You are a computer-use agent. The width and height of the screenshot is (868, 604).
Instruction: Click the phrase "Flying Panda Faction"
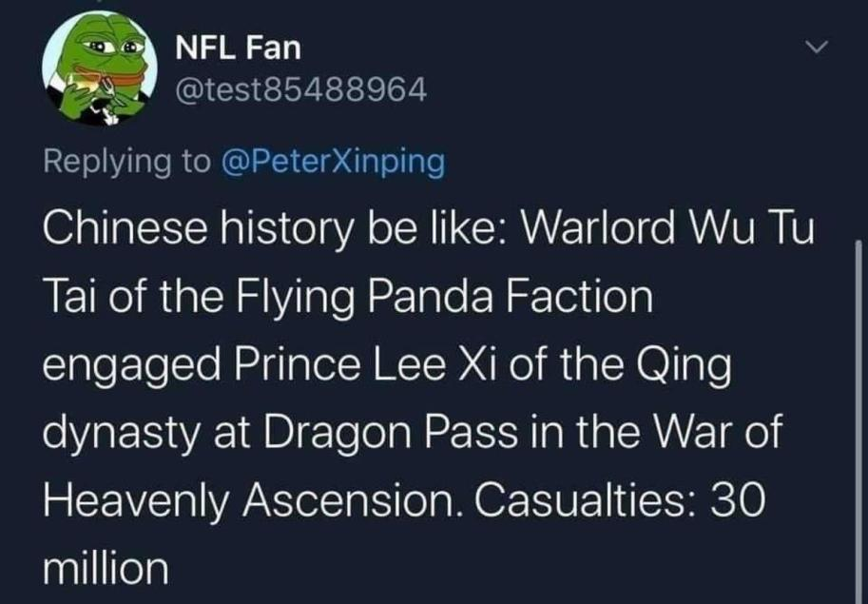(445, 298)
